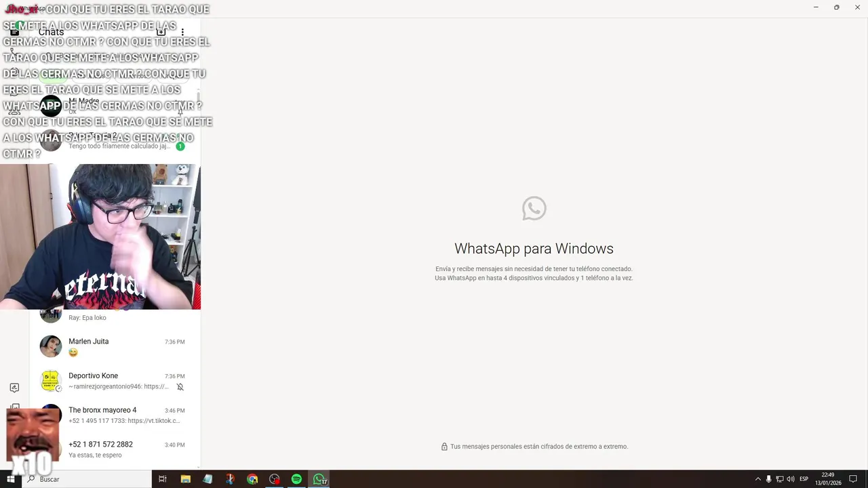Open the volume tray icon
This screenshot has width=868, height=488.
(x=790, y=479)
